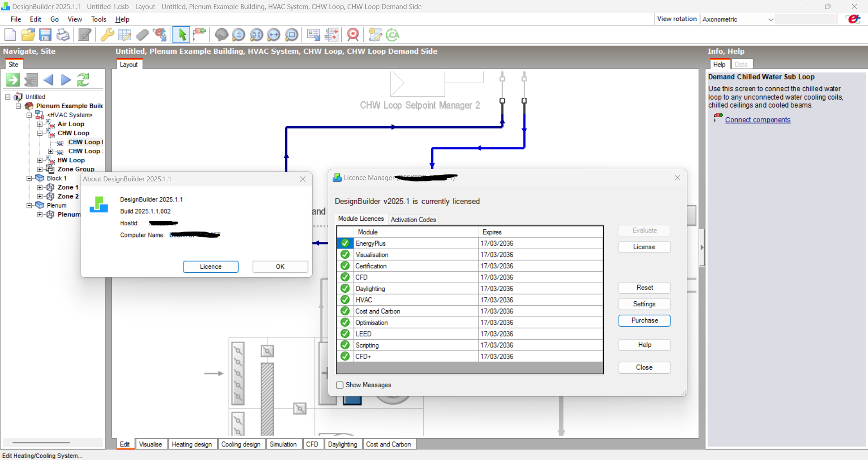Open the Tools menu
This screenshot has width=868, height=460.
99,19
